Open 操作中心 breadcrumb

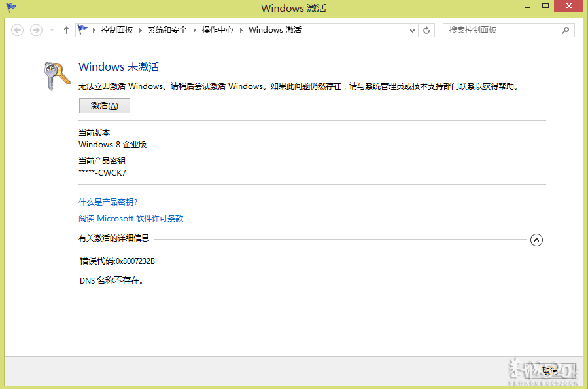pos(218,30)
